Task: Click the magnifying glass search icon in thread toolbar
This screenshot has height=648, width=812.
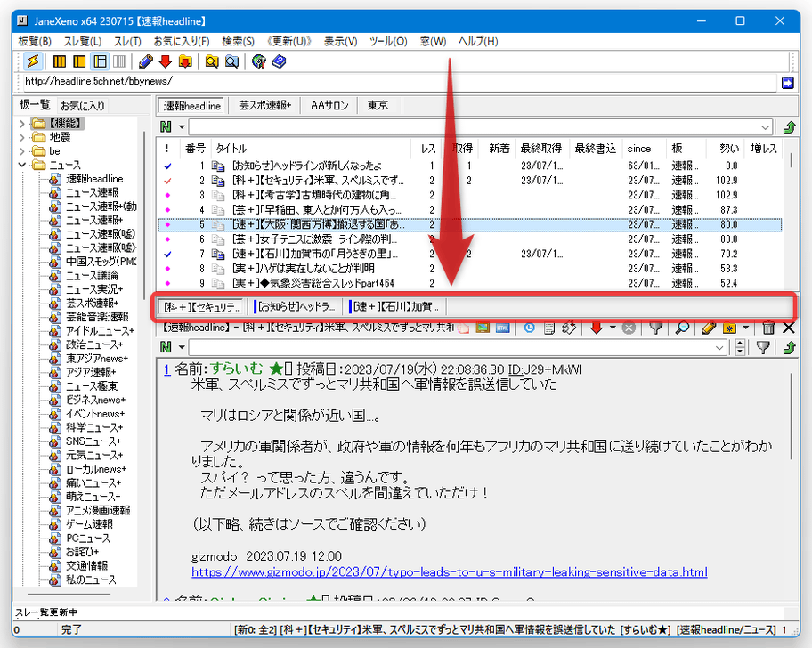Action: (682, 328)
